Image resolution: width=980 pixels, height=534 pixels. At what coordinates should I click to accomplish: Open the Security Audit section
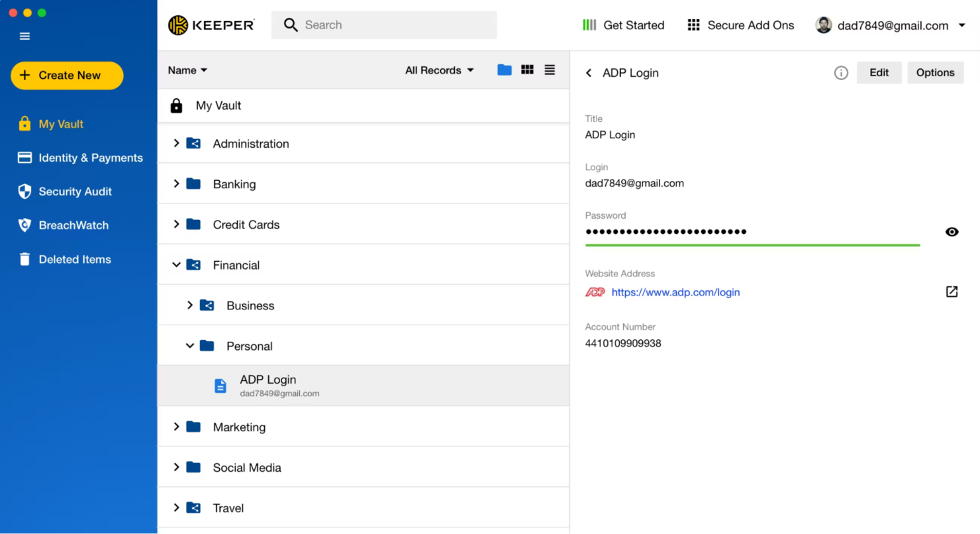[x=65, y=191]
